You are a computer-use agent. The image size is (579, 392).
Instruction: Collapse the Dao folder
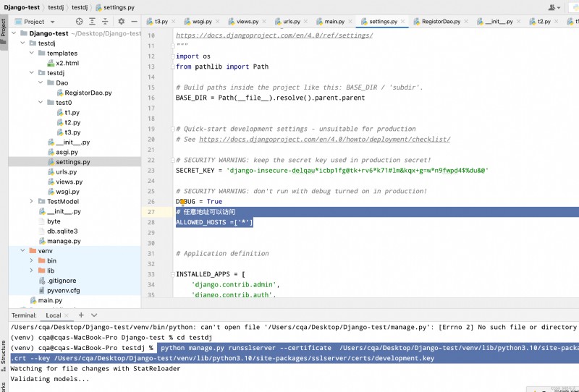coord(41,82)
